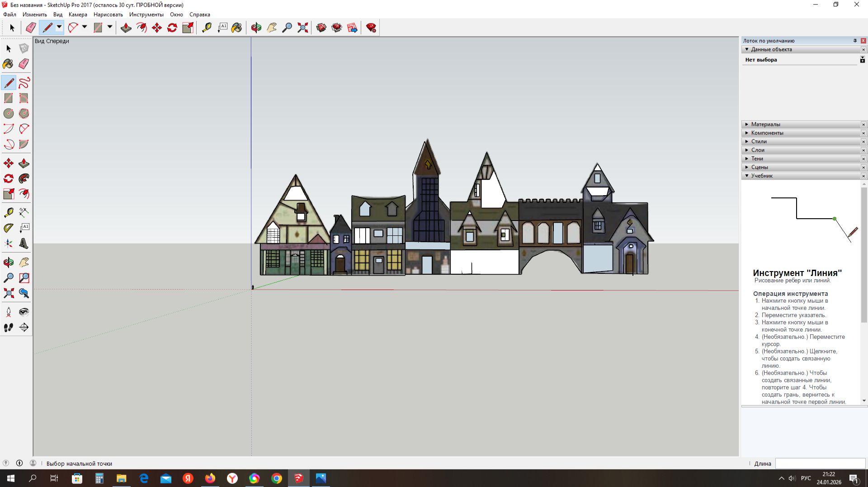The height and width of the screenshot is (487, 868).
Task: Expand the Слои panel
Action: point(758,150)
